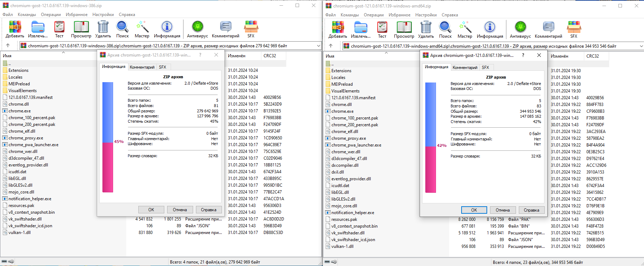Click Справка button in the 386 archive dialog
The width and height of the screenshot is (644, 266).
click(209, 210)
